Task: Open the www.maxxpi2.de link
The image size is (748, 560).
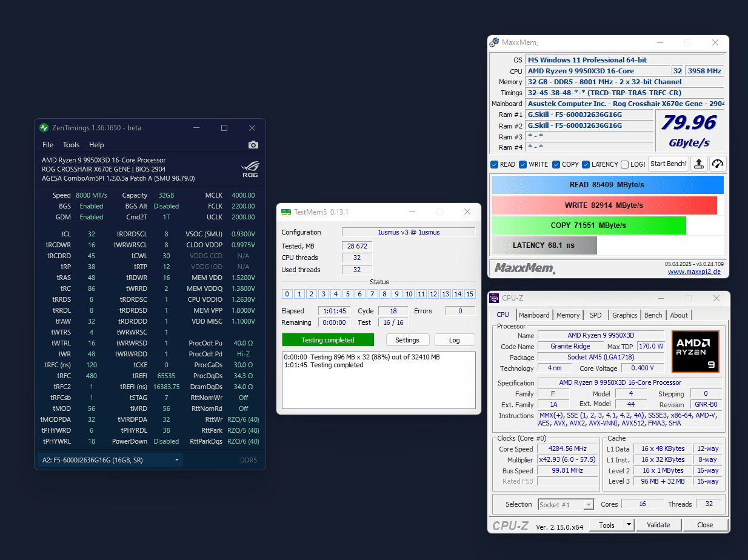Action: (694, 272)
